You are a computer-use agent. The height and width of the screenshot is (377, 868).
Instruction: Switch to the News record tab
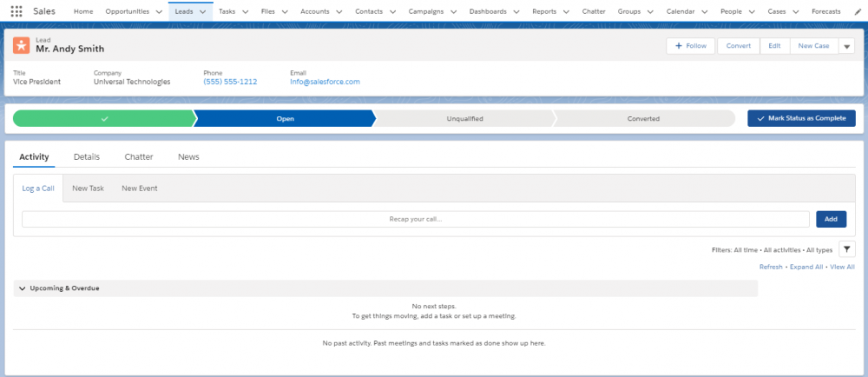[188, 156]
